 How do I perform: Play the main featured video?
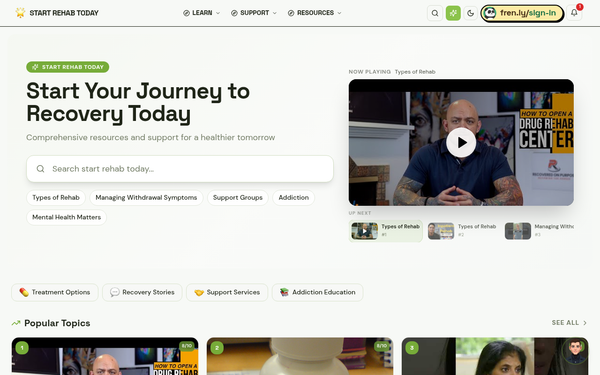461,142
